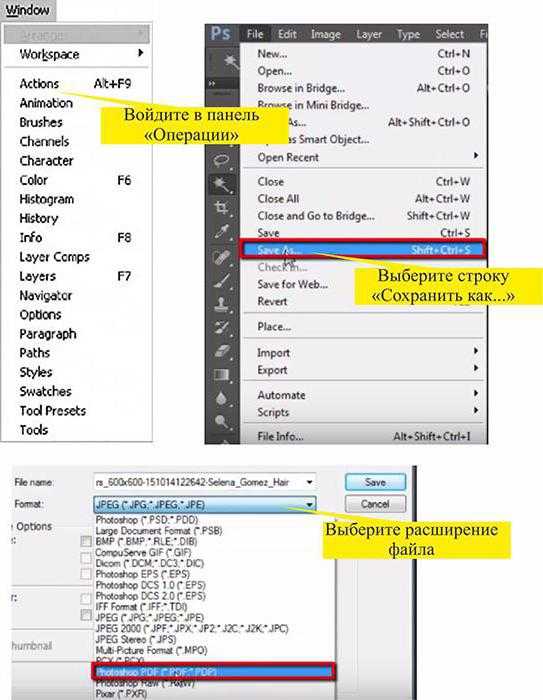Tick the checkbox beside the Photoshop EPS row
Screen dimensions: 543x700
click(x=86, y=574)
